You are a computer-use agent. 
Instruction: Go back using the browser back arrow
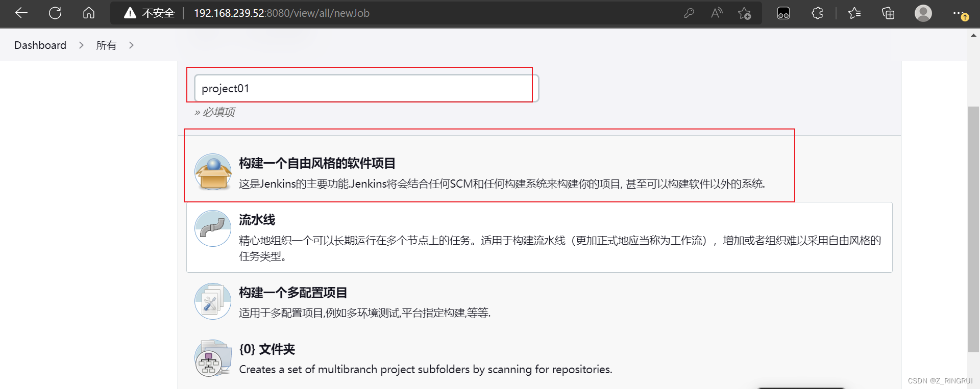[x=21, y=13]
